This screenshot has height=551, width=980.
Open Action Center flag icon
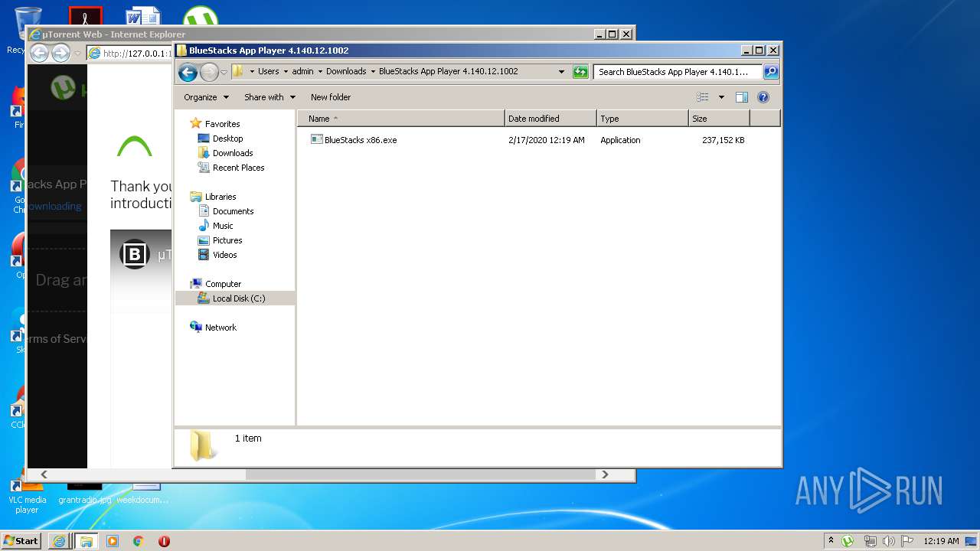point(907,541)
